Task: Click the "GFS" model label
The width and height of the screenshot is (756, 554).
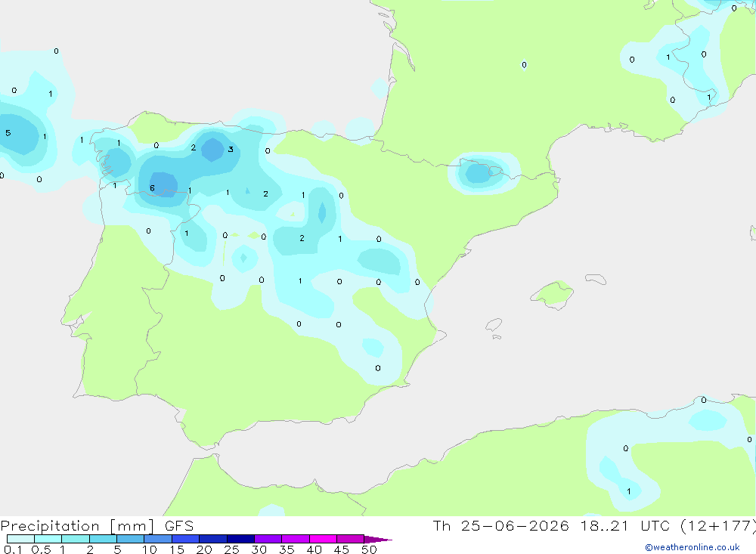Action: pyautogui.click(x=179, y=525)
